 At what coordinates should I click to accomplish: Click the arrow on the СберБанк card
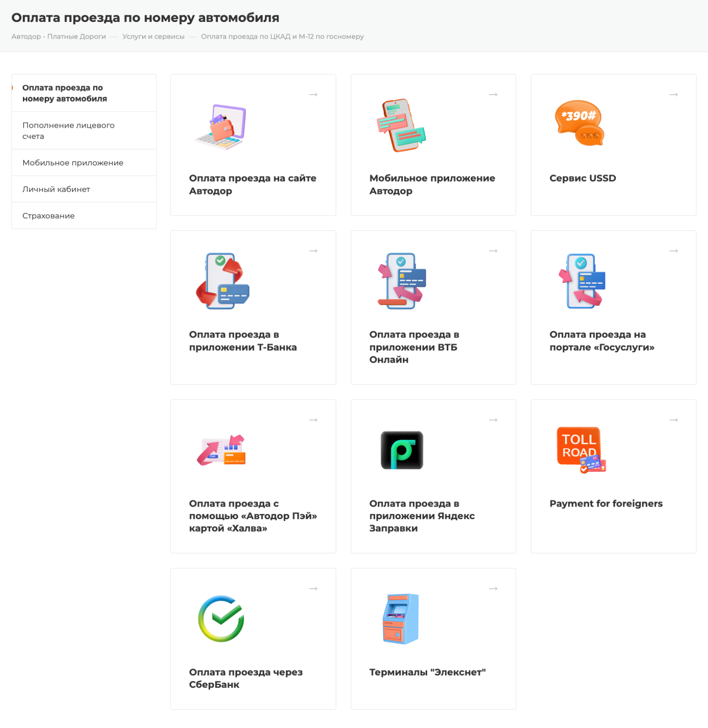click(x=313, y=589)
